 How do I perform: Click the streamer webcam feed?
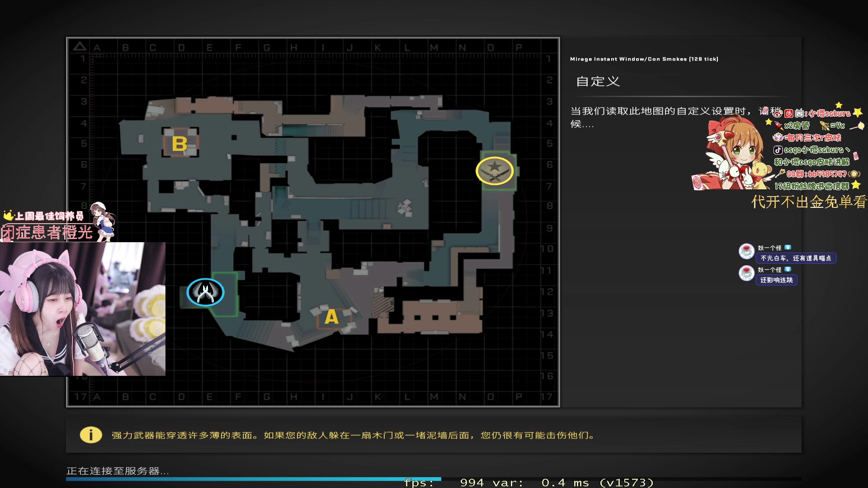click(x=82, y=309)
